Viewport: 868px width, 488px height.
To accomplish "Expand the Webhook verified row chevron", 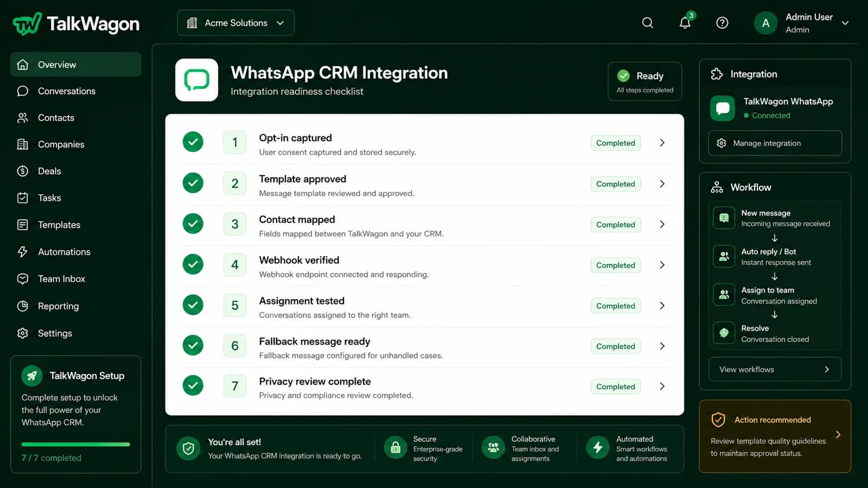I will (x=662, y=265).
